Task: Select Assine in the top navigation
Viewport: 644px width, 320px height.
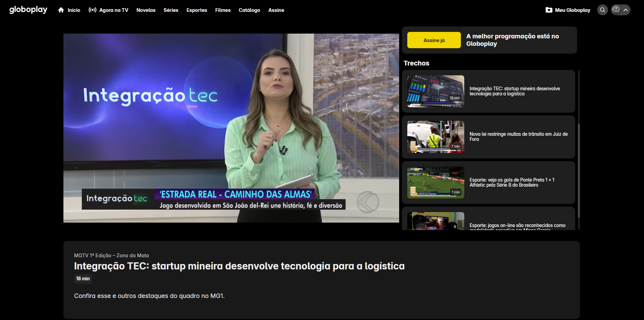Action: [x=276, y=10]
